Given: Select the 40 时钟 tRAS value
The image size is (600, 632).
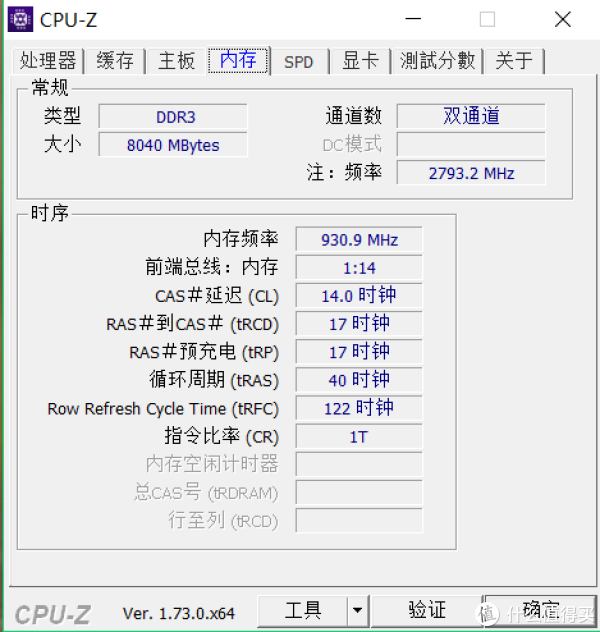Looking at the screenshot, I should [x=359, y=380].
